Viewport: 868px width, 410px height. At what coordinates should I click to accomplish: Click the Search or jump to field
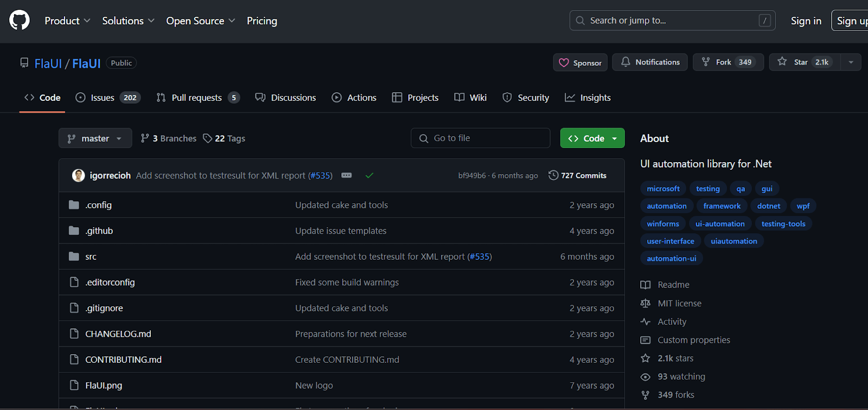tap(673, 21)
